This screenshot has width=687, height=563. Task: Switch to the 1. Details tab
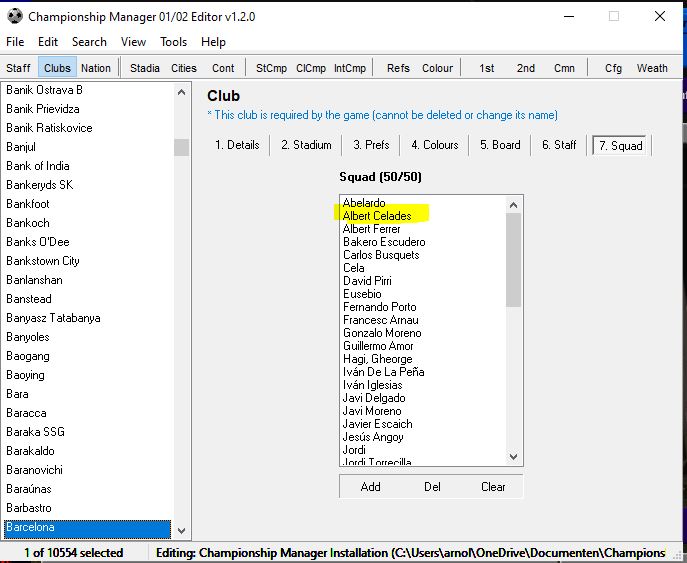coord(237,145)
